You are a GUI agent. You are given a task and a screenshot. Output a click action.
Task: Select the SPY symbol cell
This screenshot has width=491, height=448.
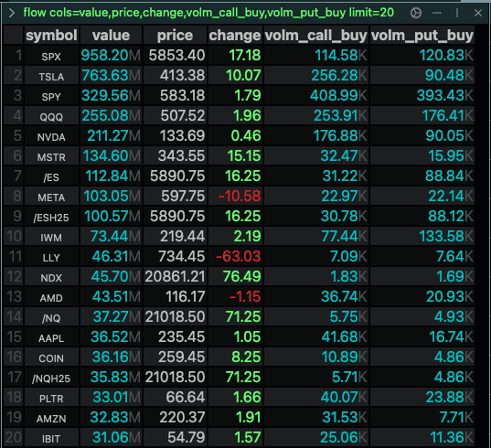coord(51,95)
